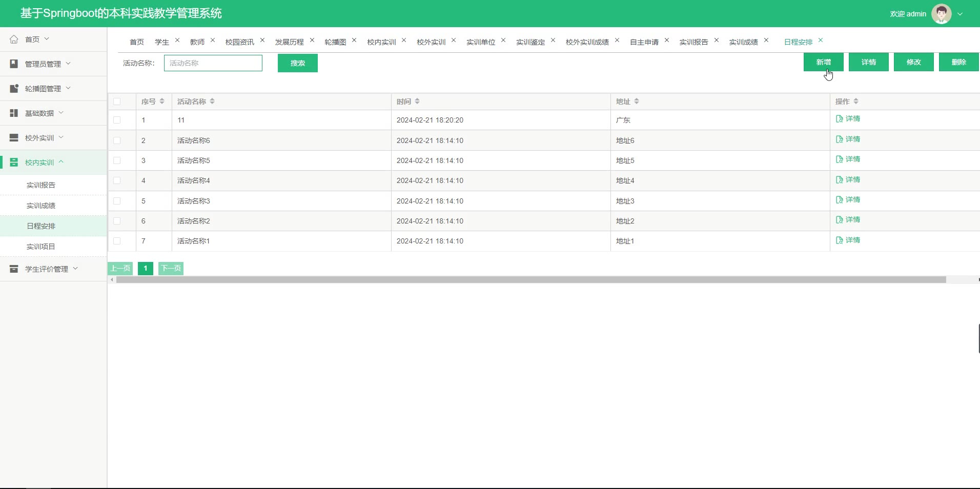Expand the 基础数据 chevron
Image resolution: width=980 pixels, height=489 pixels.
point(61,112)
